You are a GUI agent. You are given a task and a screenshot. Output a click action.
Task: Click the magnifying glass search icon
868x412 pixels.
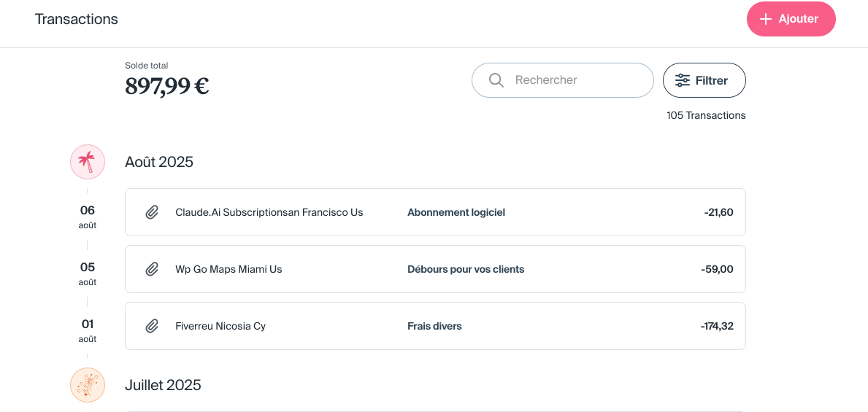tap(496, 80)
